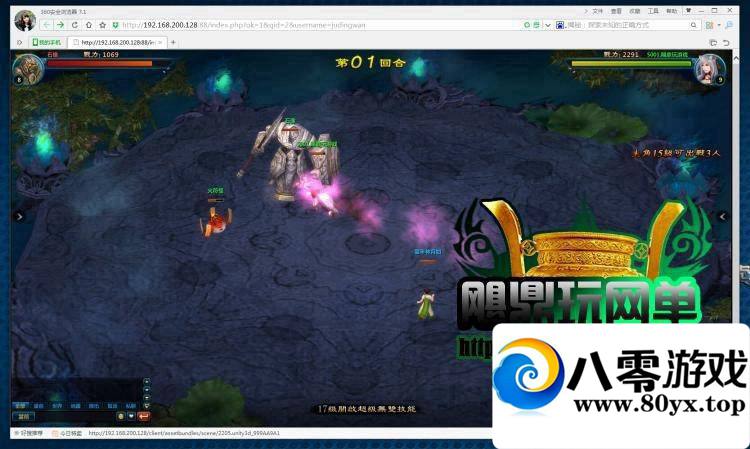
Task: Go back with the browser back arrow
Action: tap(46, 25)
